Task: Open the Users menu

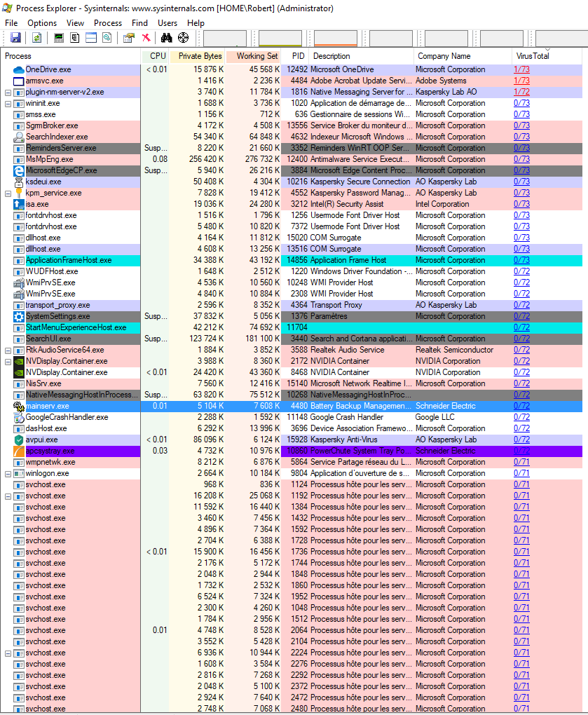Action: (167, 23)
